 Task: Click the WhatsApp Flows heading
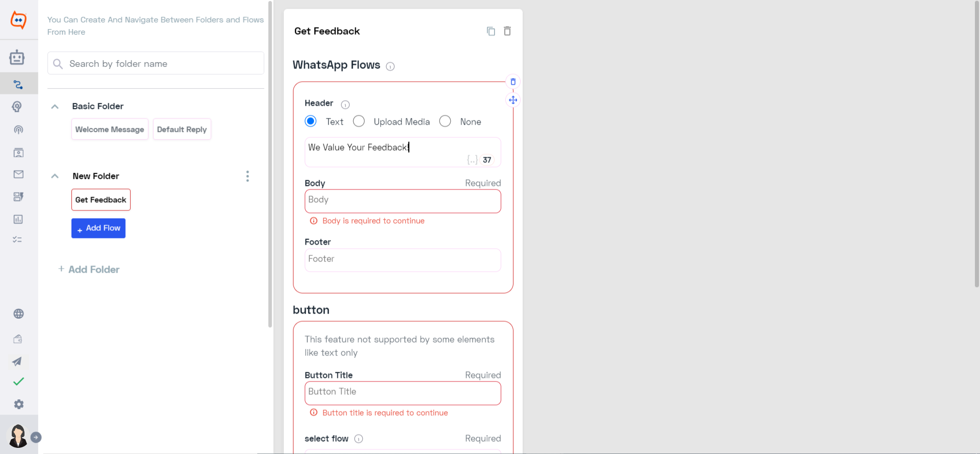click(x=336, y=65)
